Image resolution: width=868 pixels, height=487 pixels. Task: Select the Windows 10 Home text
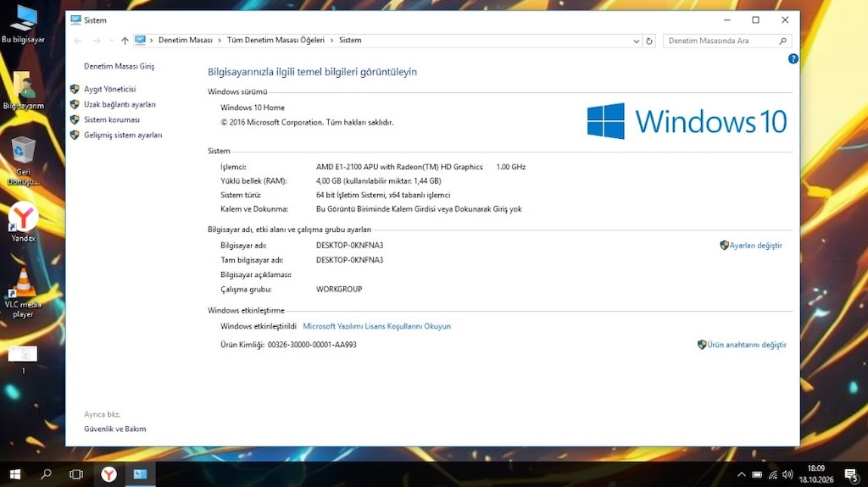tap(253, 108)
